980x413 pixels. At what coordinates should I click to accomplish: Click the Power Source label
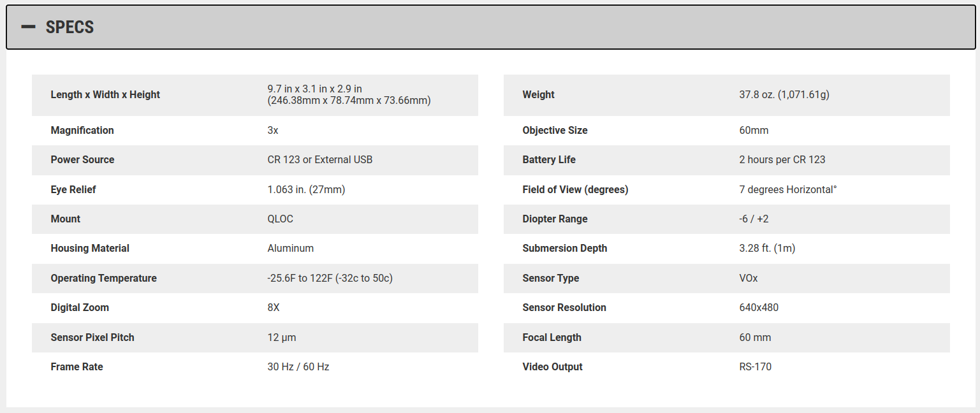pyautogui.click(x=82, y=160)
